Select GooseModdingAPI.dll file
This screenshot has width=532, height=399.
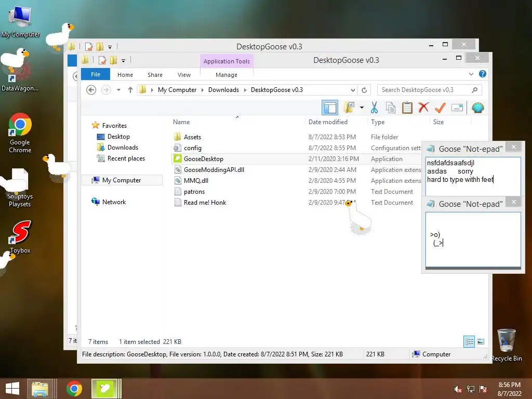pyautogui.click(x=214, y=170)
